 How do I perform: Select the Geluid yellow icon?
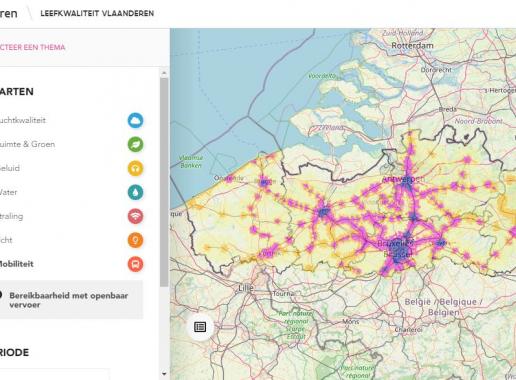tap(135, 168)
